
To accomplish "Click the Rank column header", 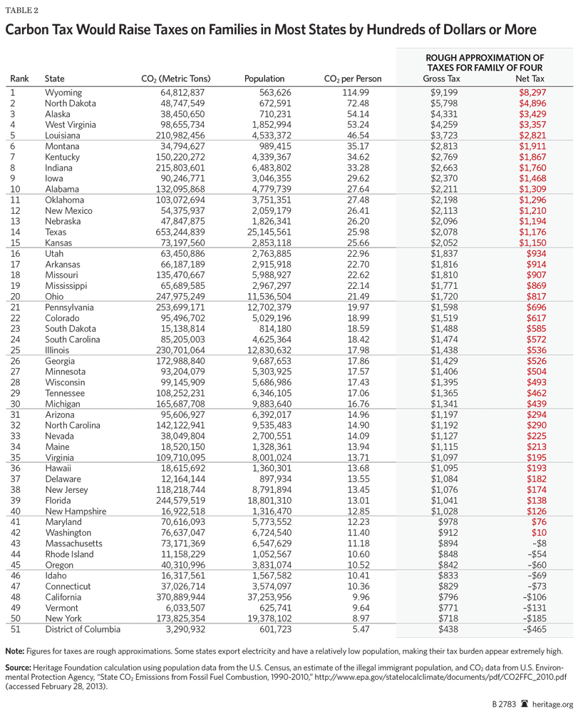I will tap(19, 78).
